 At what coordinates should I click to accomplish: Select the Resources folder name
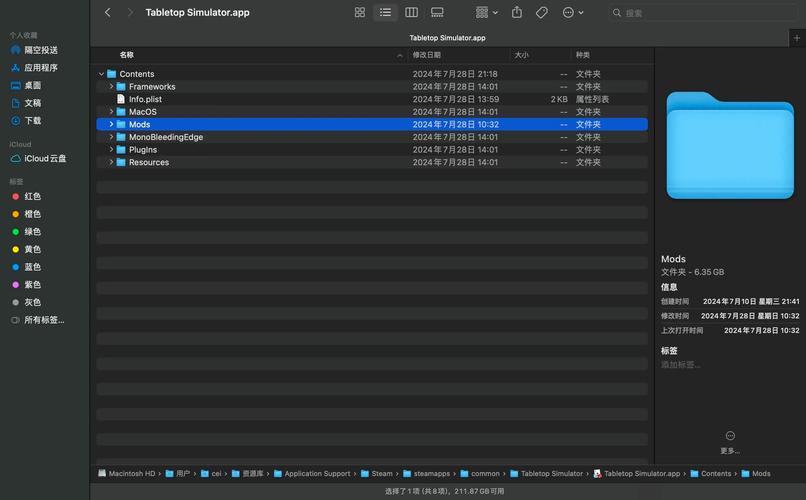(149, 162)
